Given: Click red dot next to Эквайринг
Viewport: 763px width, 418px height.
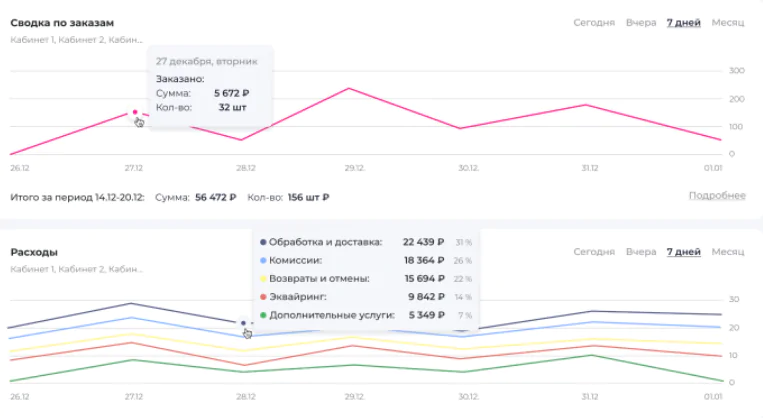Looking at the screenshot, I should pos(263,296).
